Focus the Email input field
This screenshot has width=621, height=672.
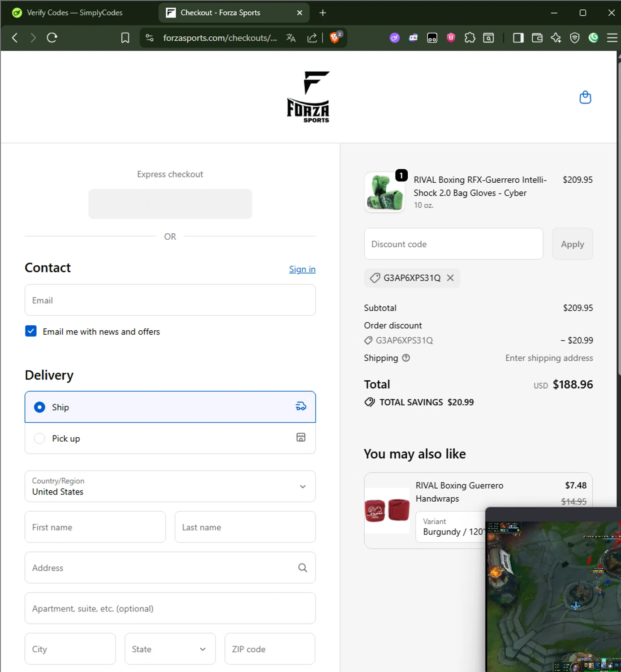click(170, 300)
